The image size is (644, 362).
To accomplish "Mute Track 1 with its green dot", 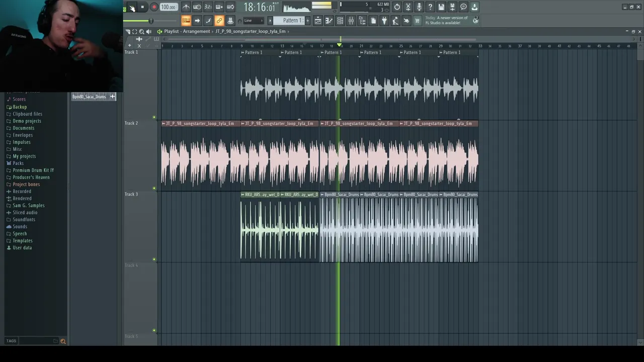I will pos(154,117).
